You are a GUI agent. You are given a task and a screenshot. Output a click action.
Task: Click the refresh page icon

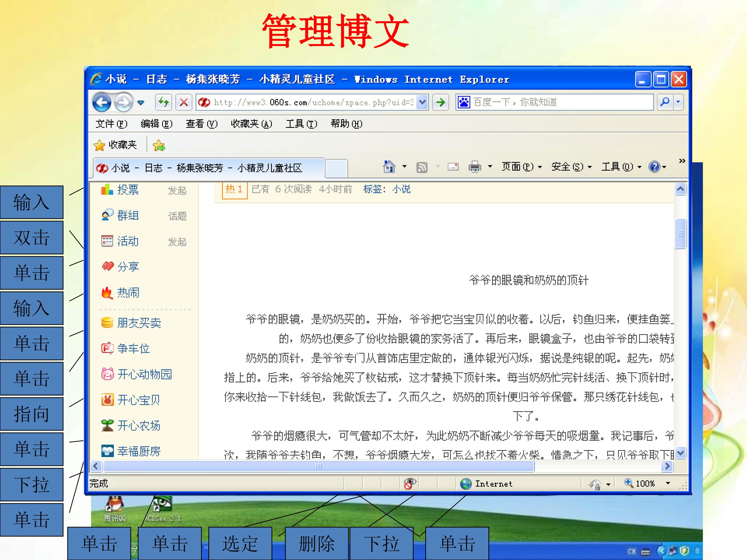164,102
